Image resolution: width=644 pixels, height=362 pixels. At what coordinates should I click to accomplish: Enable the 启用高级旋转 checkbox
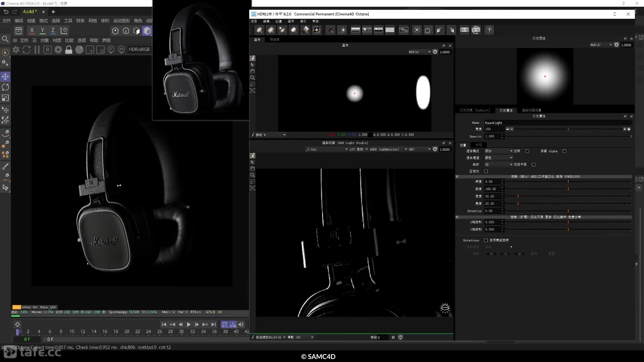click(x=486, y=240)
